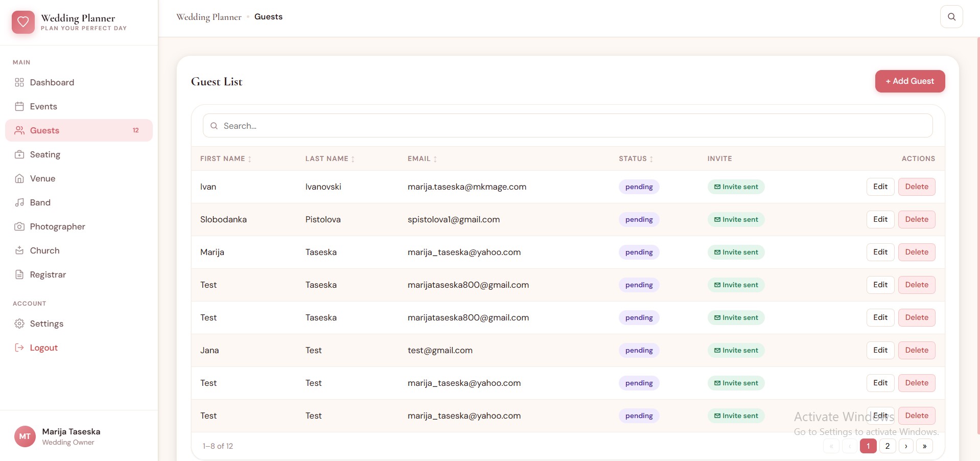Open the Venue menu item
This screenshot has width=980, height=461.
coord(42,178)
